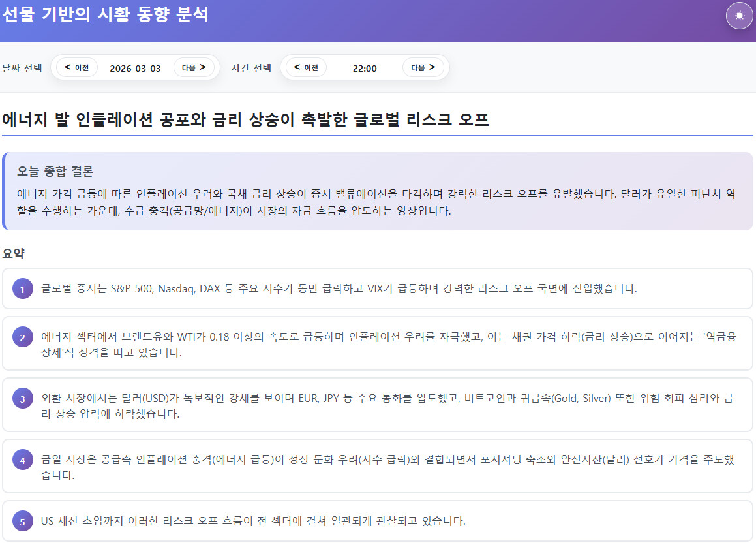Viewport: 756px width, 545px height.
Task: Click the '요약' section heading
Action: pyautogui.click(x=14, y=253)
